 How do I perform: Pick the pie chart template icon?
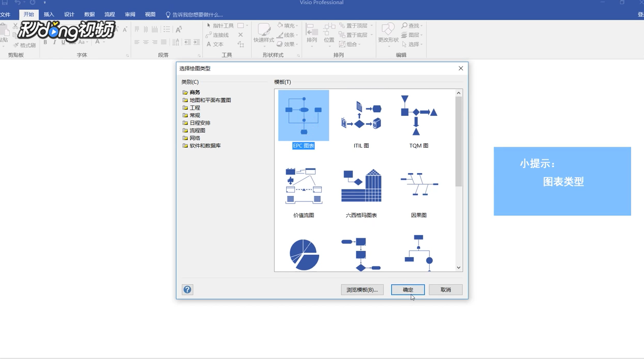(x=304, y=254)
